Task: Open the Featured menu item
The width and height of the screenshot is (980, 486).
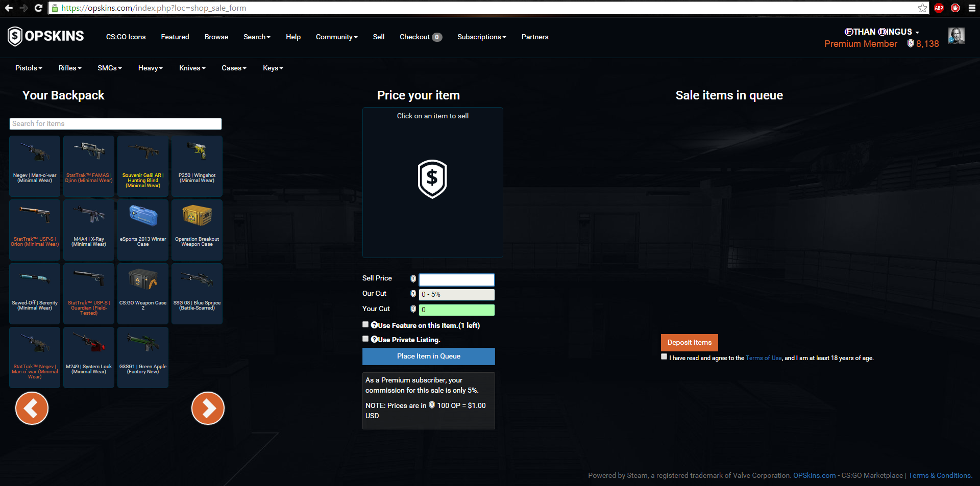Action: (175, 37)
